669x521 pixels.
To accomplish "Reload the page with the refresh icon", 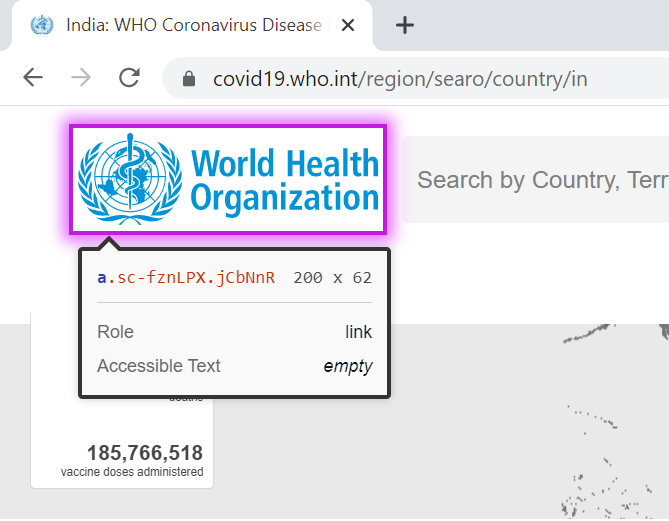I will (129, 78).
